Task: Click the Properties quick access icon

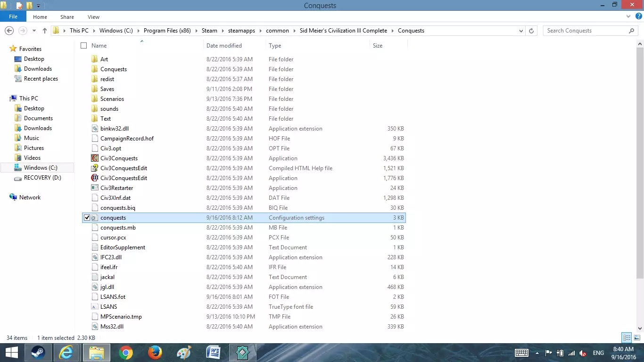Action: coord(19,6)
